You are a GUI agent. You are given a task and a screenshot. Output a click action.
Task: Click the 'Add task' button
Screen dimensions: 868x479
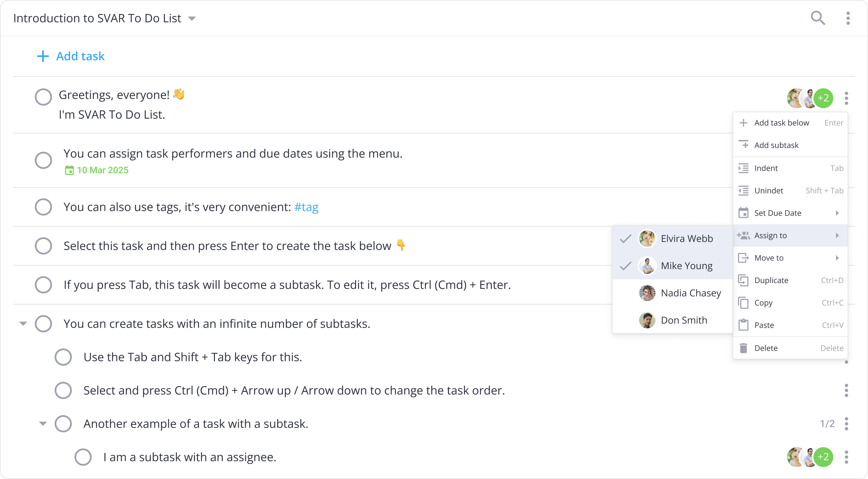tap(71, 56)
